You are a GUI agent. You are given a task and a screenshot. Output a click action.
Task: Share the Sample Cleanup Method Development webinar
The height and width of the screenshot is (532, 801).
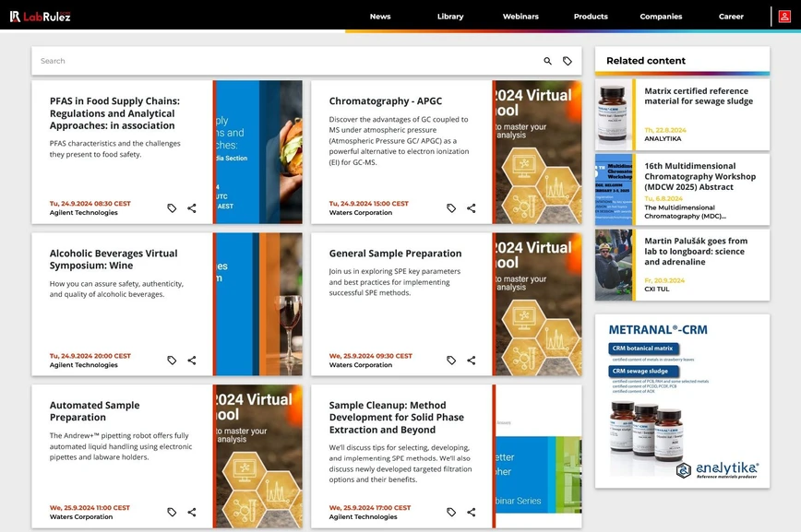pyautogui.click(x=471, y=512)
